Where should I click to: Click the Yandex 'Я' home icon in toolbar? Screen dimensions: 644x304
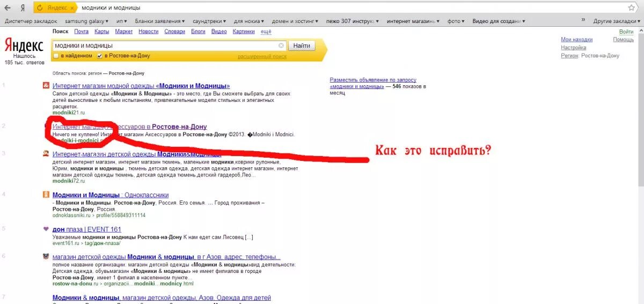point(23,8)
